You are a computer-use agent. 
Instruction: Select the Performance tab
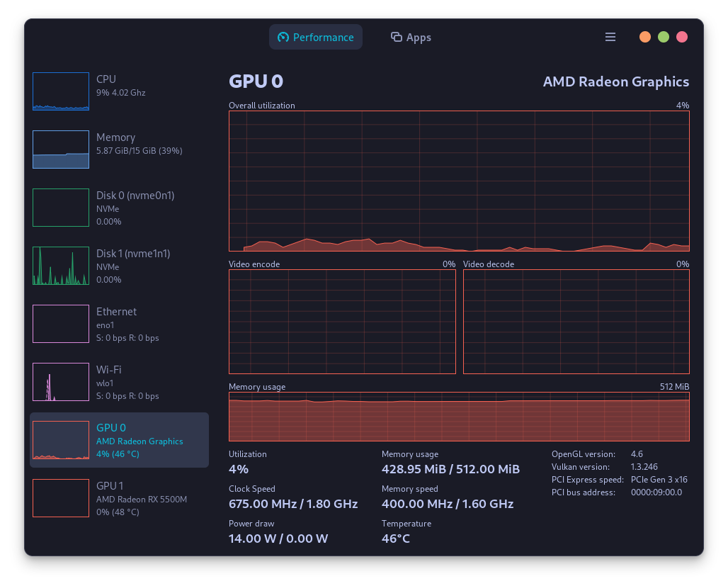coord(316,36)
